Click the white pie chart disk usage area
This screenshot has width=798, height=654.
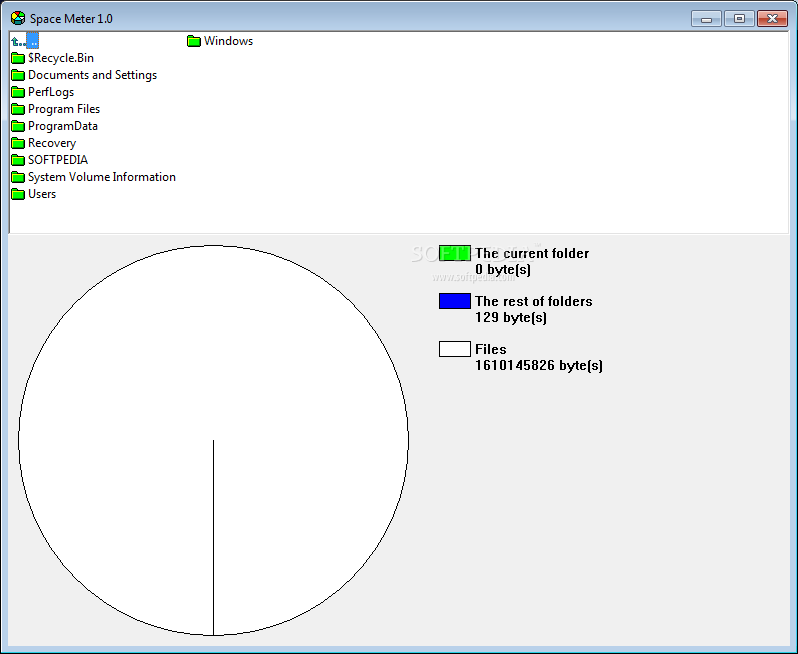213,440
